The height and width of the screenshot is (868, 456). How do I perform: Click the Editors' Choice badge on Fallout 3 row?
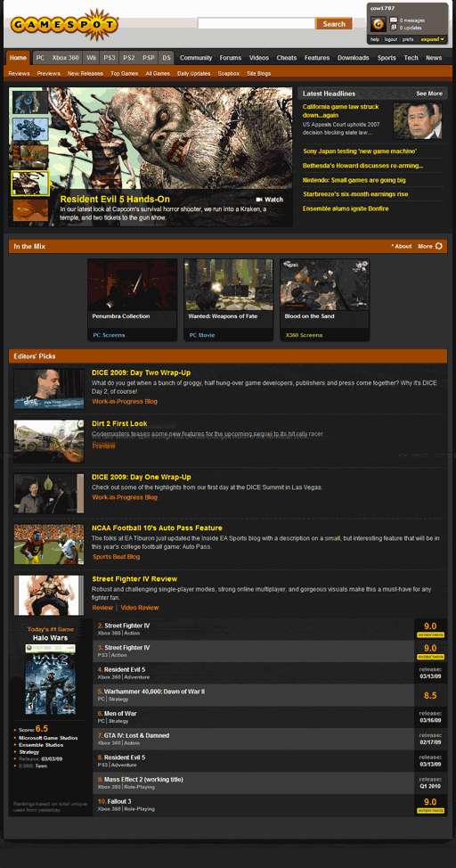coord(430,811)
